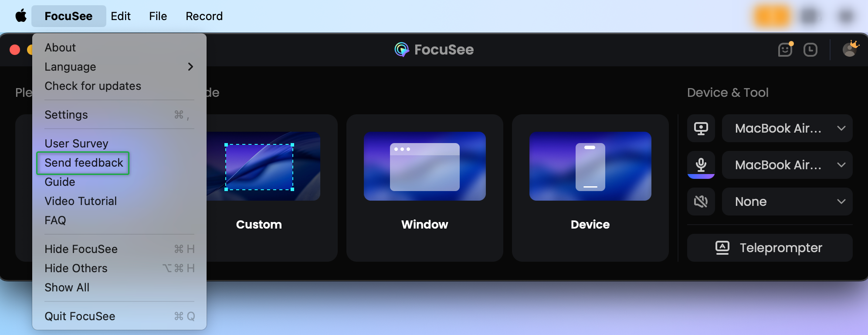The image size is (868, 335).
Task: Choose Check for updates
Action: [93, 86]
